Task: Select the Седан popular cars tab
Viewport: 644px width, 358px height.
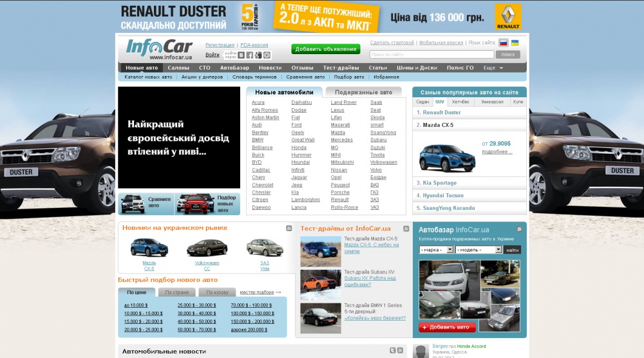Action: [x=422, y=102]
